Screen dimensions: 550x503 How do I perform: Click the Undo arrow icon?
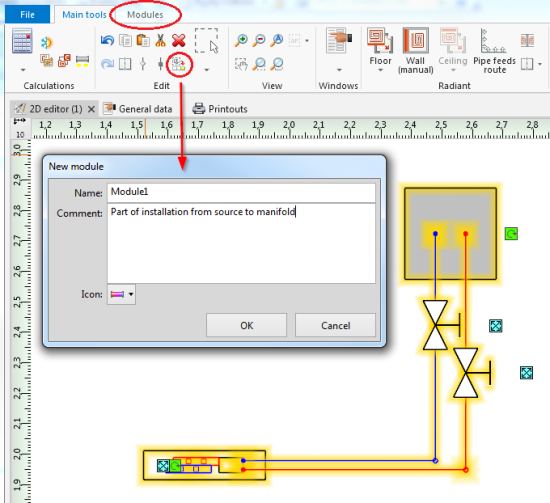(x=107, y=41)
